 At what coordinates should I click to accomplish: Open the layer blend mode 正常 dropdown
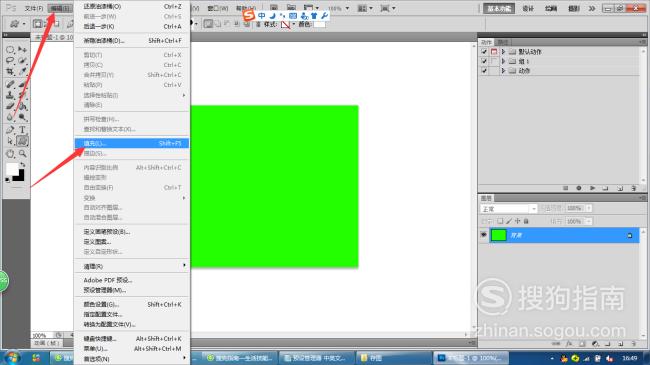pyautogui.click(x=509, y=208)
